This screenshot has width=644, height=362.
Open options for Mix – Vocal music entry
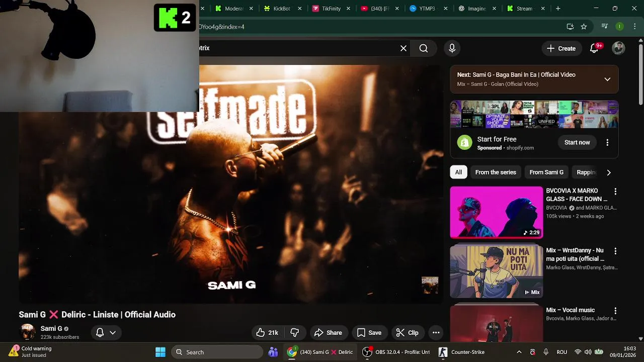coord(615,311)
